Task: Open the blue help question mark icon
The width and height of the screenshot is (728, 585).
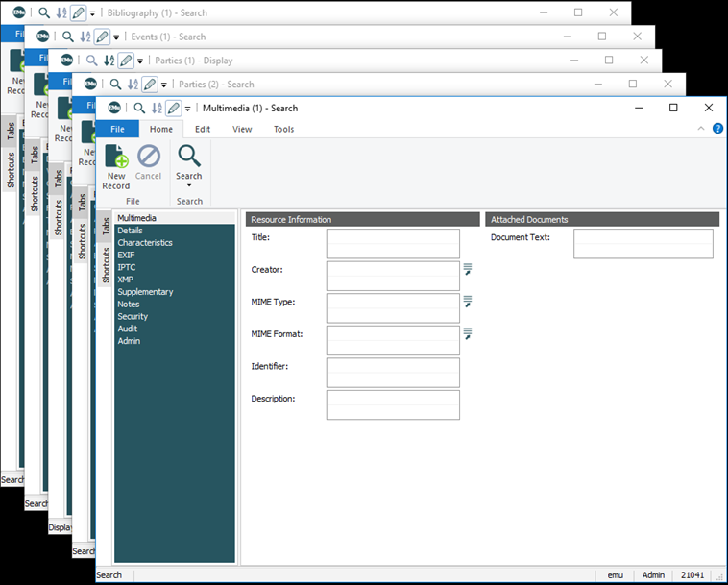Action: 717,129
